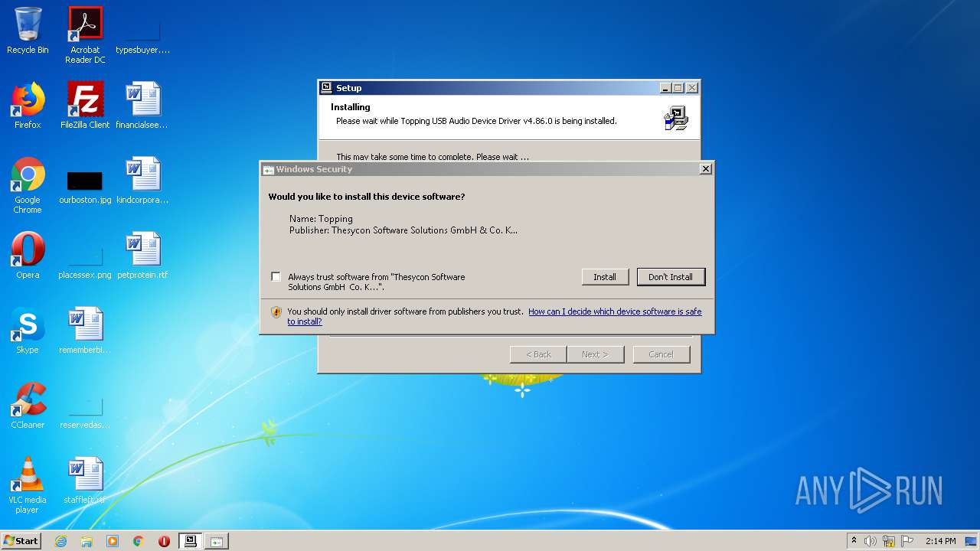Open the Start menu
This screenshot has width=980, height=551.
[21, 541]
